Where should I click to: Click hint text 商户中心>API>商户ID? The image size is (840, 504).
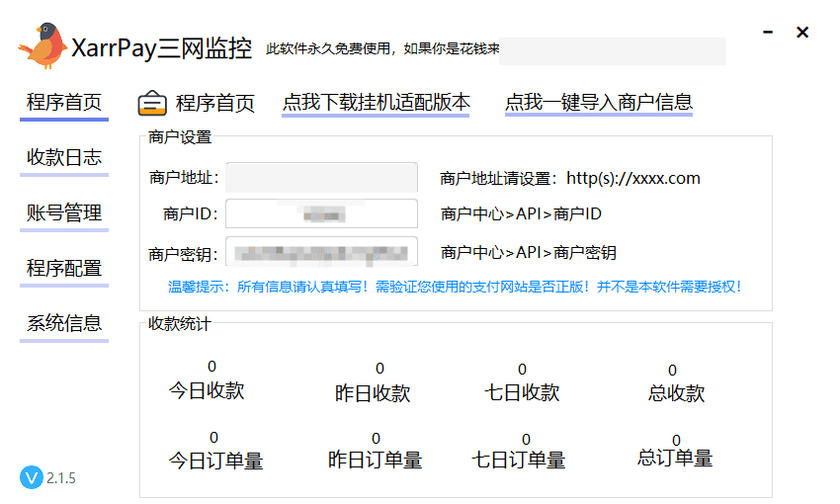click(x=521, y=214)
